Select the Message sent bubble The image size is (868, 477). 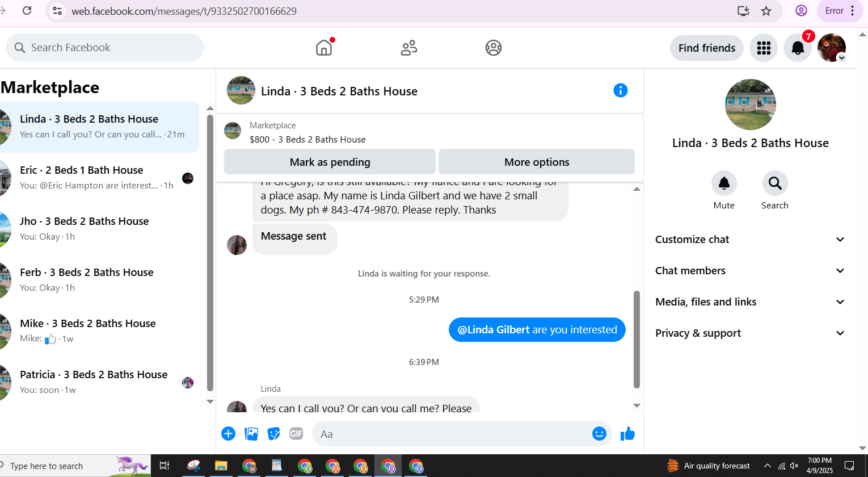tap(294, 239)
